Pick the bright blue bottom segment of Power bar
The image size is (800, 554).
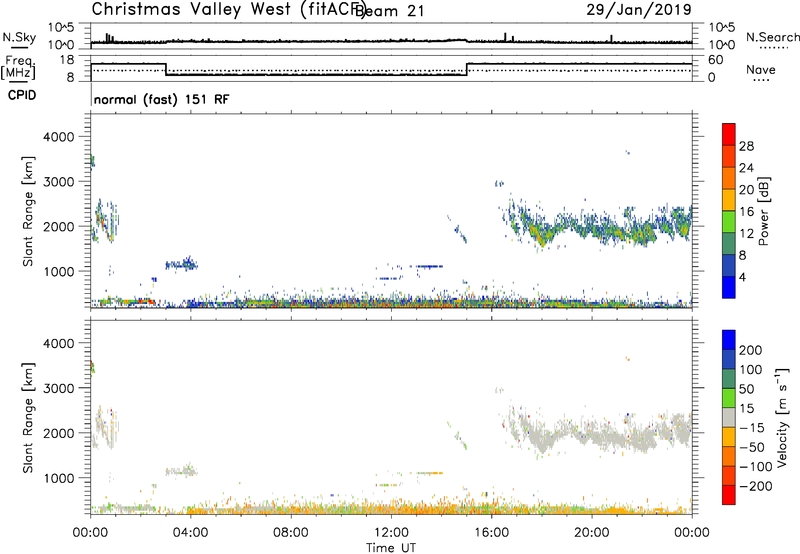tap(729, 287)
